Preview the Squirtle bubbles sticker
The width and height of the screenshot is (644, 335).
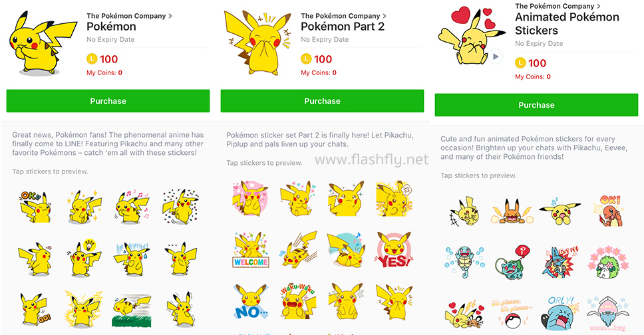coord(465,263)
